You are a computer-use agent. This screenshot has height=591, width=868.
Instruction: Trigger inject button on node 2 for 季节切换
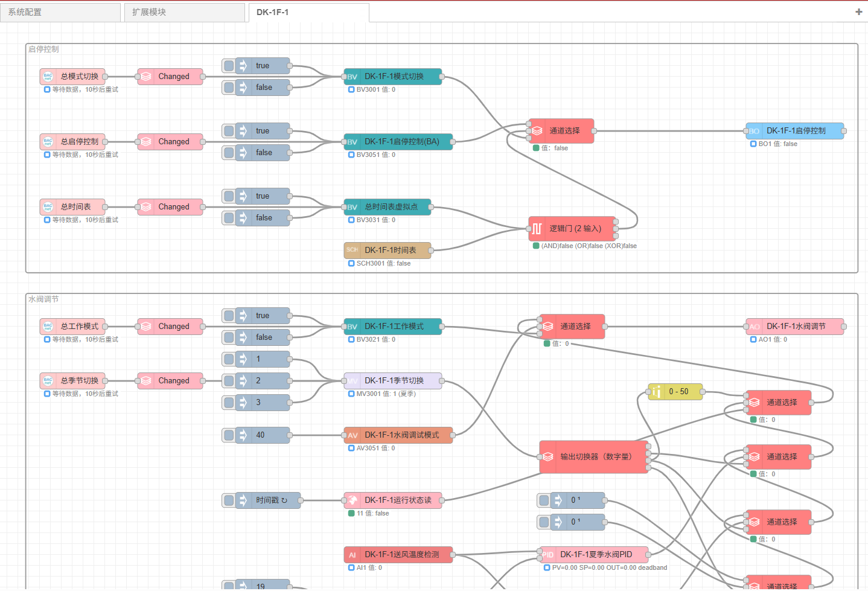(x=229, y=381)
